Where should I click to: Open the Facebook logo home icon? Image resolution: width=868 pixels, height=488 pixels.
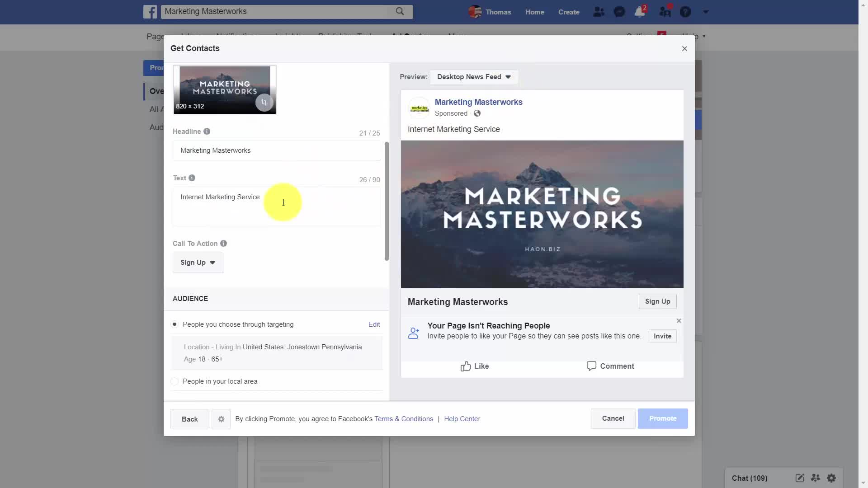[x=150, y=12]
